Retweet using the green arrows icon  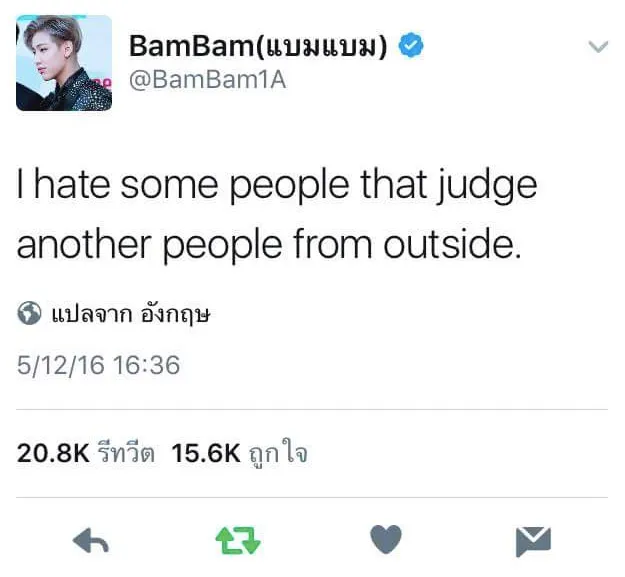(238, 541)
